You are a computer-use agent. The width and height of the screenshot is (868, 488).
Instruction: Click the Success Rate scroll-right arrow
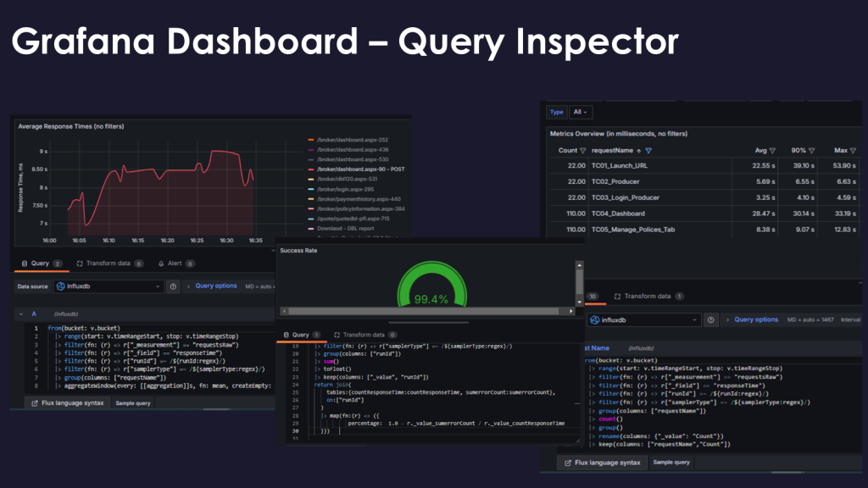pyautogui.click(x=571, y=311)
